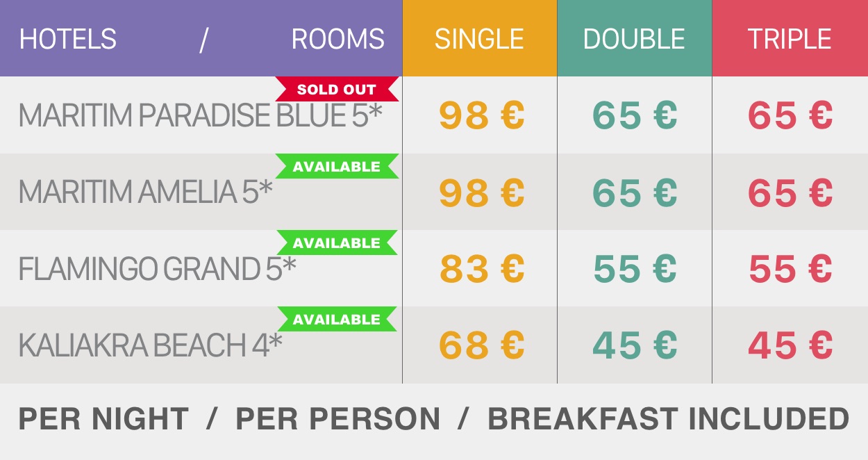Choose 83 € single price for Flamingo Grand
The image size is (868, 460).
(x=481, y=269)
